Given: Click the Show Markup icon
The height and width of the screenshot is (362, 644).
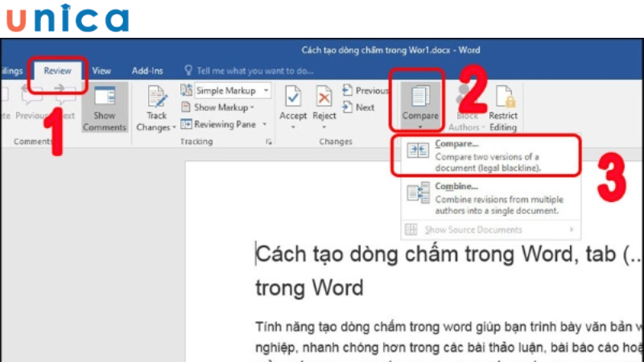Looking at the screenshot, I should pos(186,107).
